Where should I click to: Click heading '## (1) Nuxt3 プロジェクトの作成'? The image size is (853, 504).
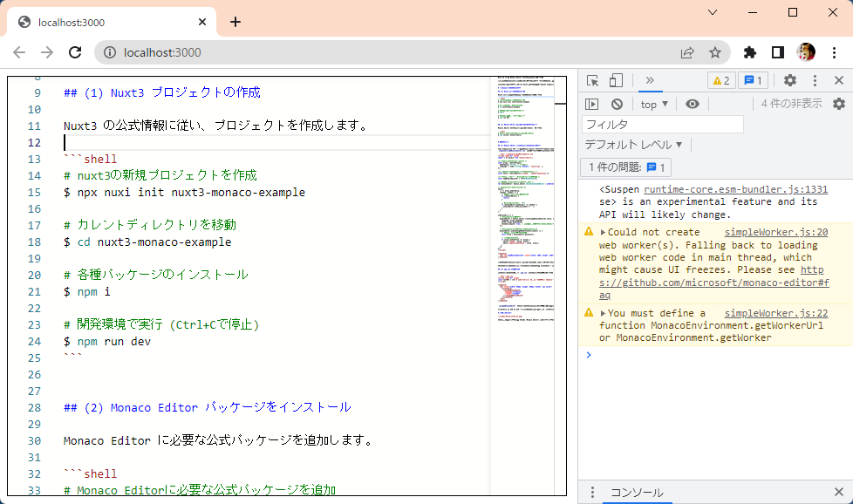coord(162,92)
